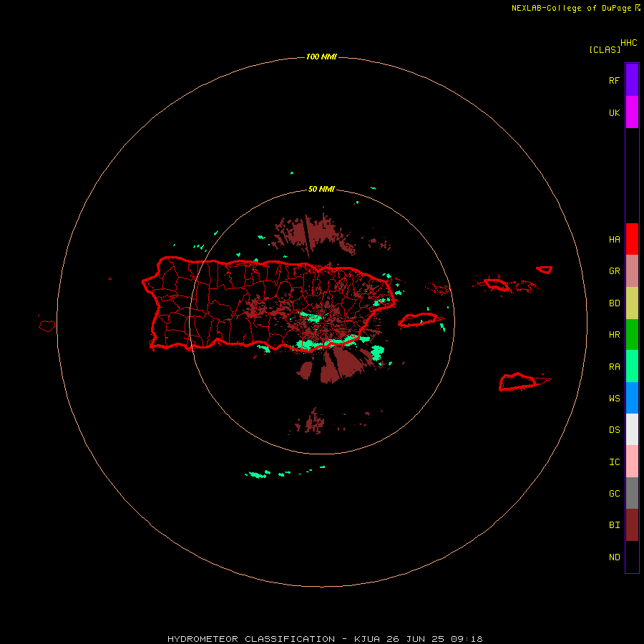Click the RA legend label
This screenshot has height=644, width=644.
tap(614, 367)
